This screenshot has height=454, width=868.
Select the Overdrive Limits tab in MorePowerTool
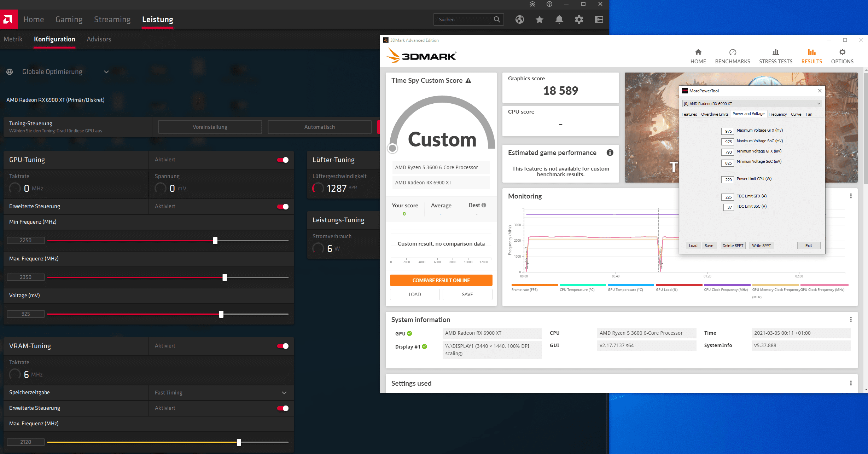click(715, 114)
